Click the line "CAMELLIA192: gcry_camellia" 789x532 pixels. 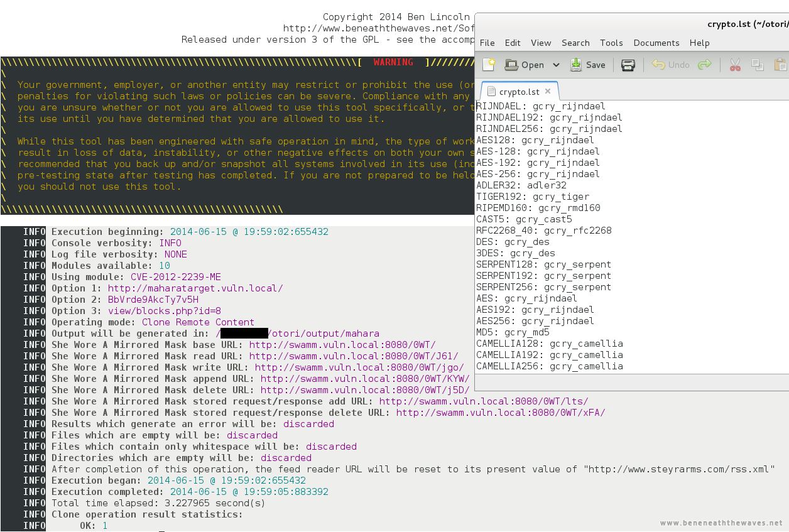coord(550,355)
